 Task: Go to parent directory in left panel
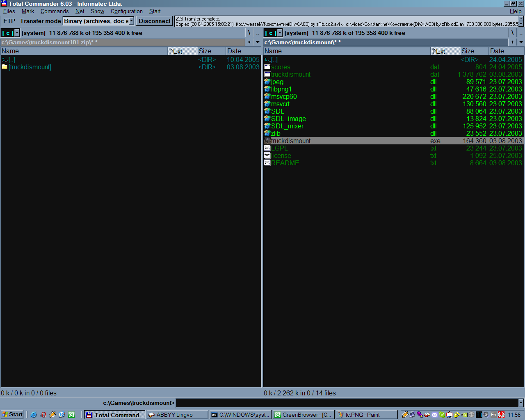point(258,33)
